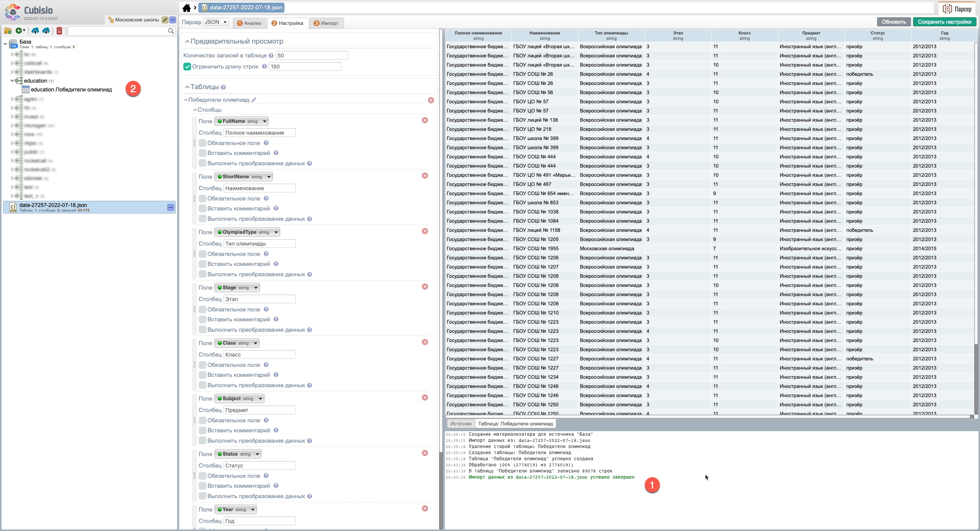Open the Импорт tab
This screenshot has width=980, height=531.
[326, 23]
